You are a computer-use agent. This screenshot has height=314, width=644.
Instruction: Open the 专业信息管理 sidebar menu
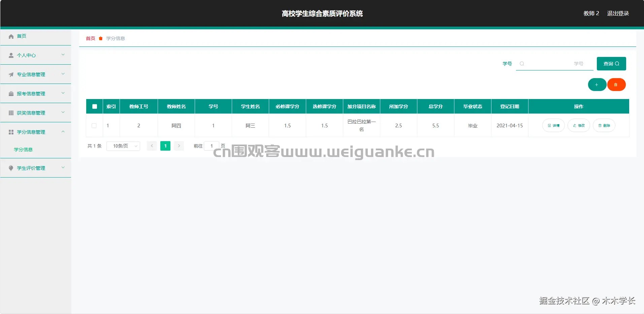[x=36, y=74]
